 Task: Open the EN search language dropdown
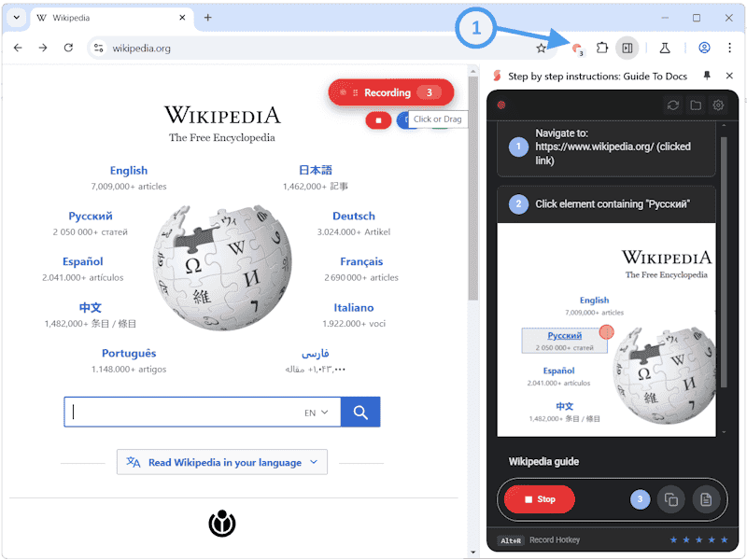point(317,413)
